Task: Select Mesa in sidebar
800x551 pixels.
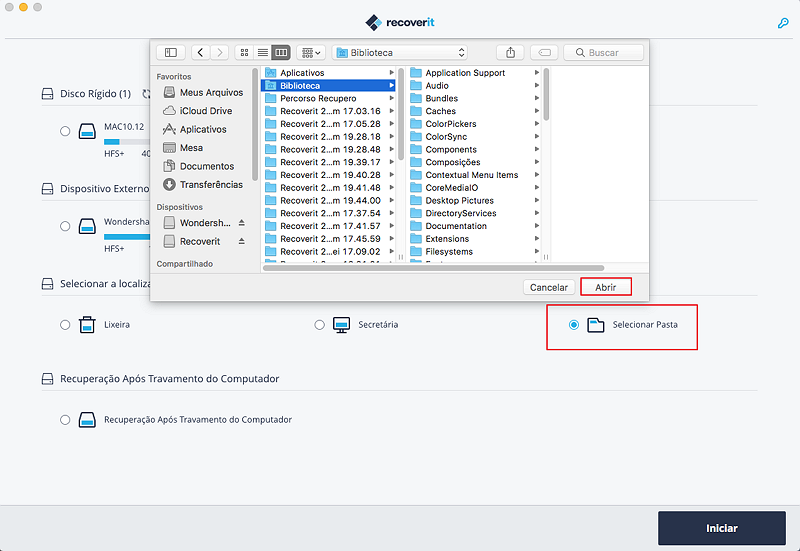Action: coord(183,147)
